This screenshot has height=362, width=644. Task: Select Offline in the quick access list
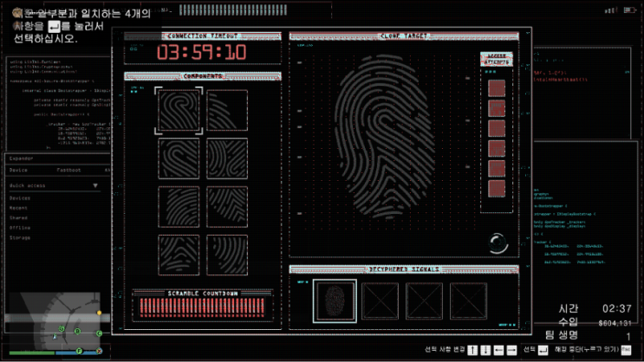(x=20, y=228)
